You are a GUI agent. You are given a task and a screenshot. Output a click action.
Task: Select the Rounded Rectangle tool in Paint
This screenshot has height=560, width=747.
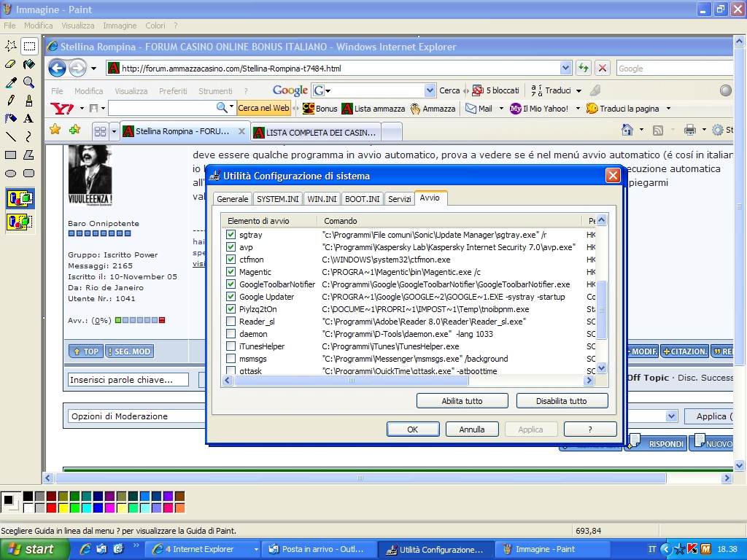point(29,174)
